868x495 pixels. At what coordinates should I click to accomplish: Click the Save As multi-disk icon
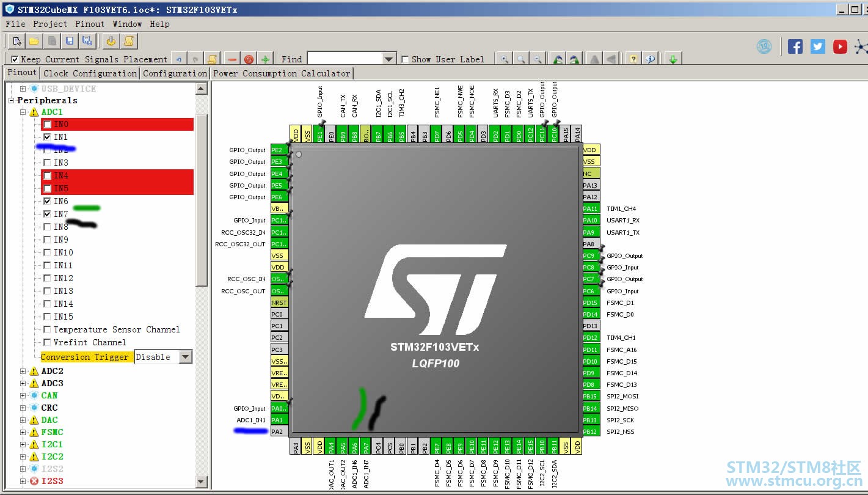(x=87, y=41)
